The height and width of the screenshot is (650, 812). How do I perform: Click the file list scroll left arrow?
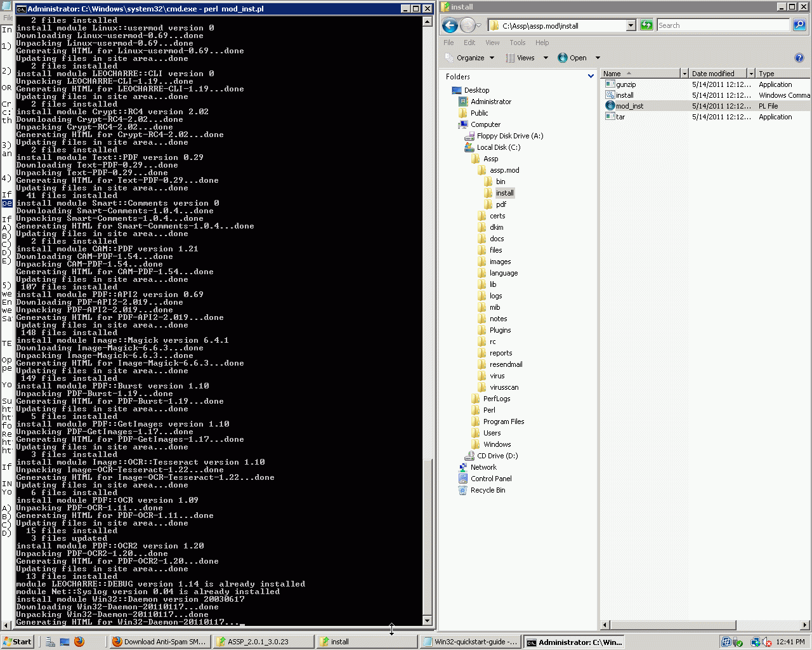click(605, 625)
